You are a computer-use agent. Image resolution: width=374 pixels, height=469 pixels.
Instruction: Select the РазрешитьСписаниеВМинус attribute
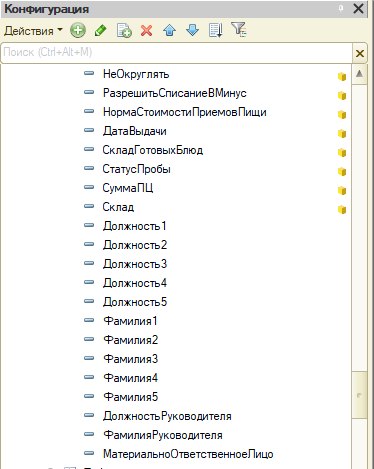[175, 93]
